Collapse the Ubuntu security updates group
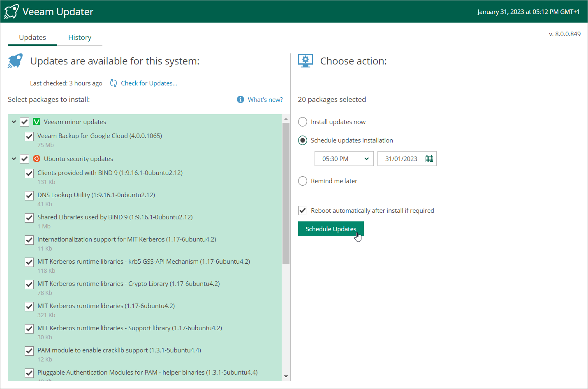 pos(14,159)
